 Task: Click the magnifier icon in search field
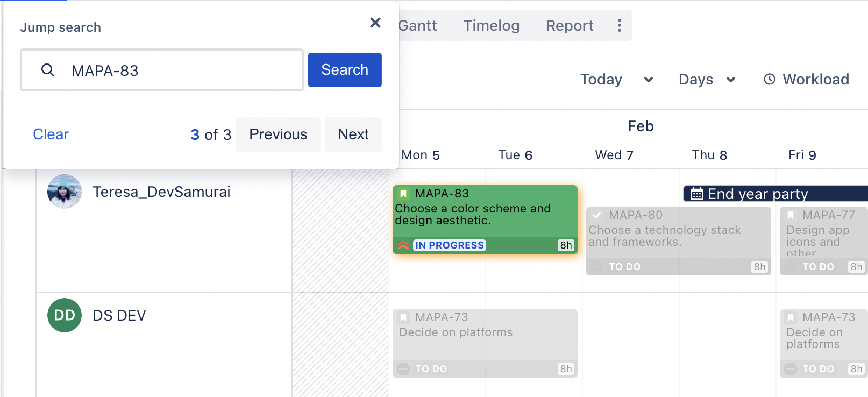point(48,70)
